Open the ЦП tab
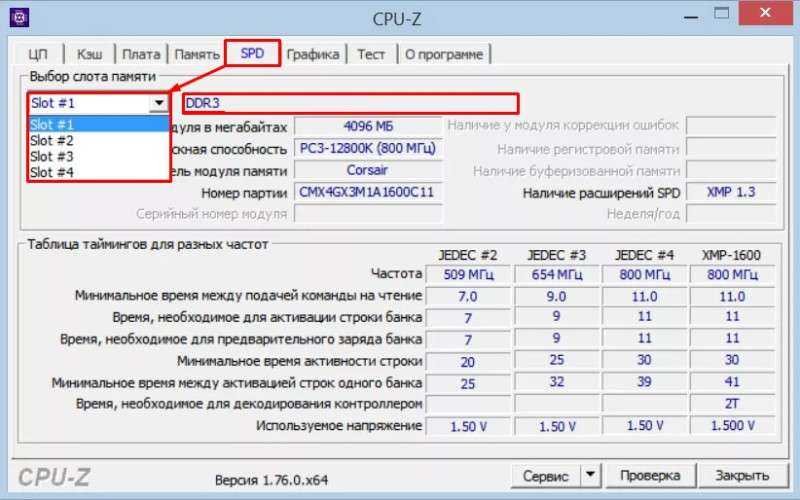800x500 pixels. pos(38,54)
